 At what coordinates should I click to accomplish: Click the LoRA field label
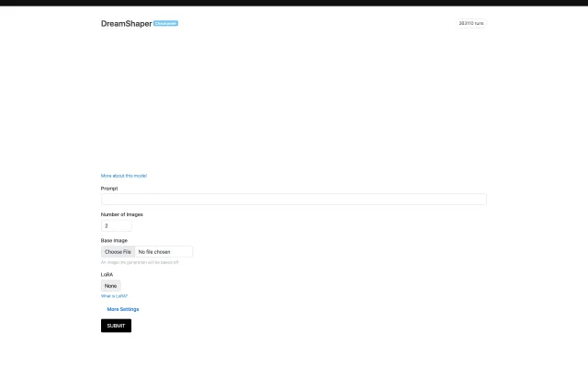click(x=107, y=274)
